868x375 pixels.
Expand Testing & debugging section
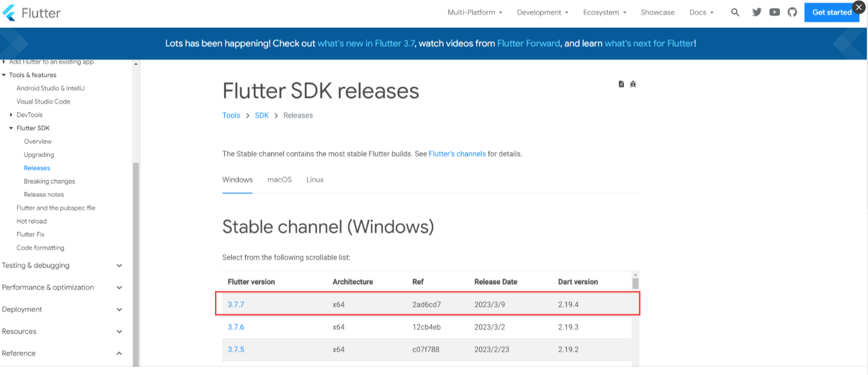pyautogui.click(x=62, y=265)
